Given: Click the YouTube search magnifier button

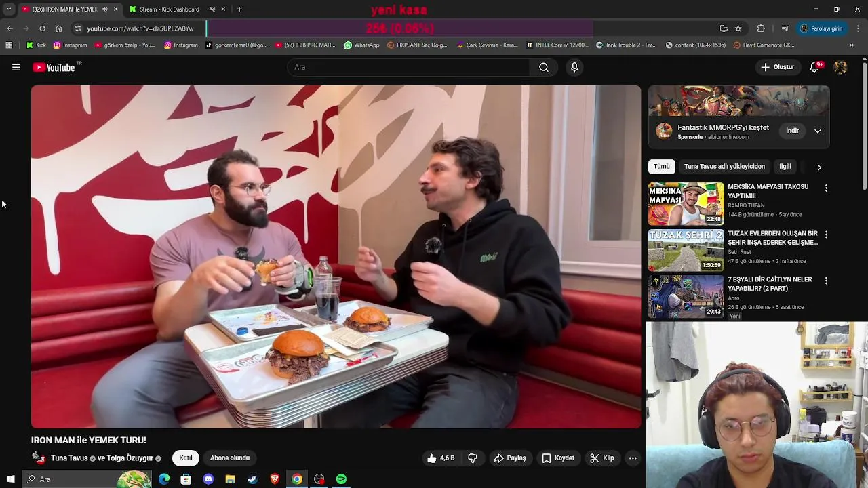Looking at the screenshot, I should (x=544, y=67).
